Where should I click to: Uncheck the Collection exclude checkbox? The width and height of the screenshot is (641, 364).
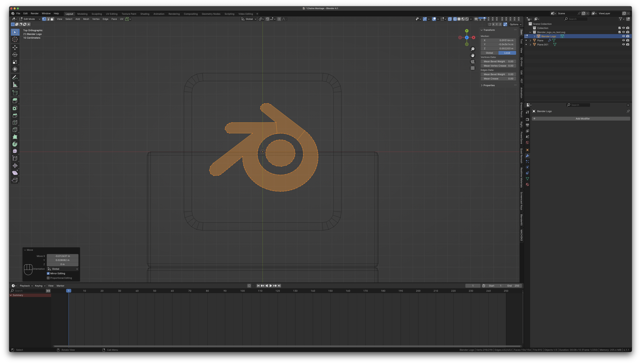[620, 28]
